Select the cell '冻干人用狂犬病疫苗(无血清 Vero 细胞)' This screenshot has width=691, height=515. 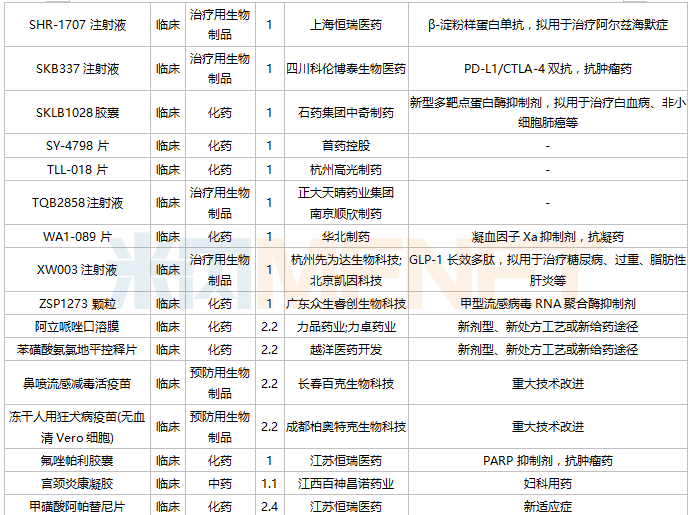point(78,426)
